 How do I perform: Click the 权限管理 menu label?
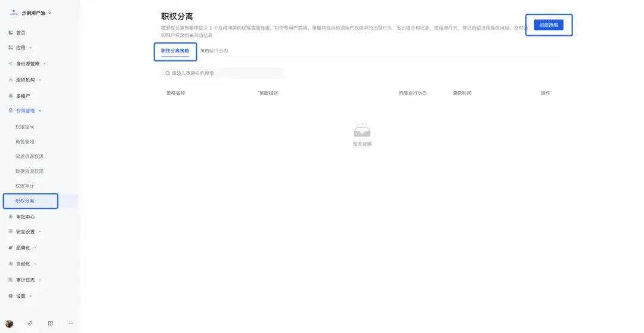pyautogui.click(x=26, y=111)
